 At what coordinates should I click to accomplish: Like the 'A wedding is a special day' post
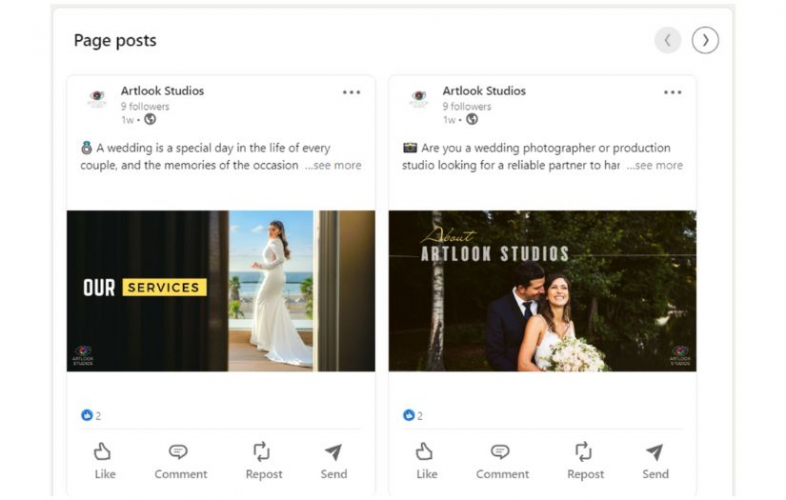click(x=104, y=461)
